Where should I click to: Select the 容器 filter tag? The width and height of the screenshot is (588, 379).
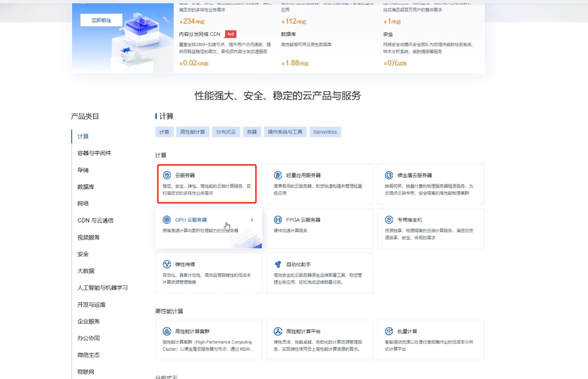(252, 132)
